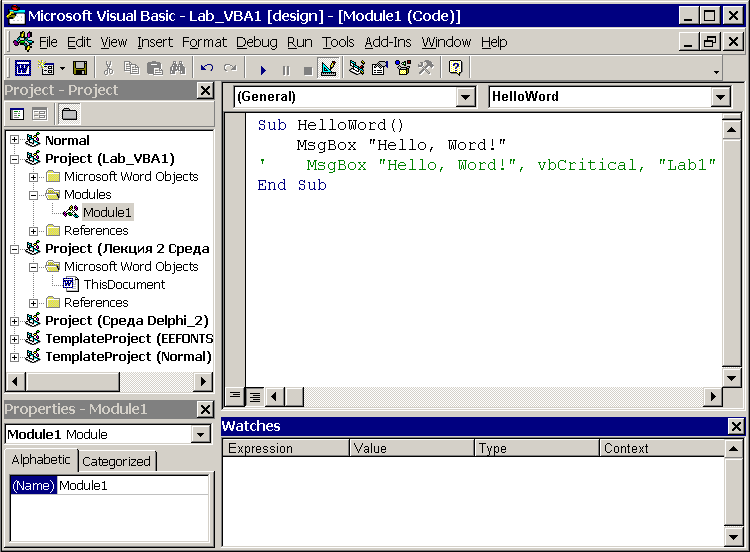Collapse the Project (Лекция 2 Среда node

[x=14, y=249]
